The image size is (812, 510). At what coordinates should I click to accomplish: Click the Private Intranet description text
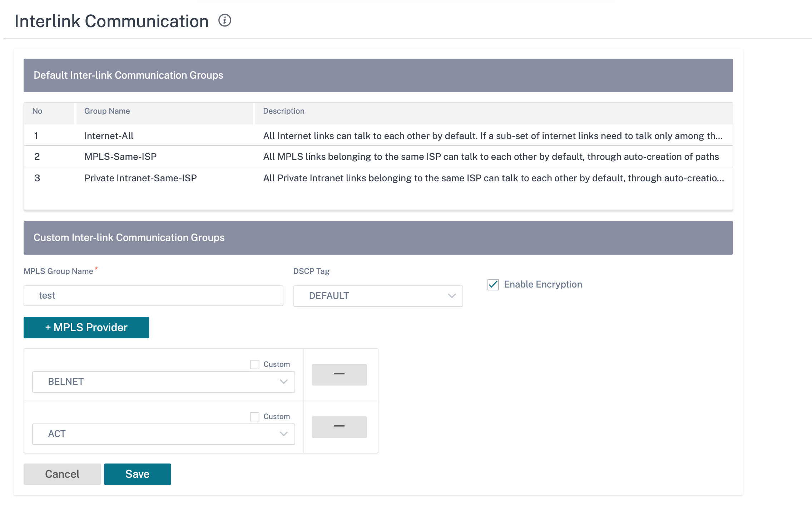[494, 178]
